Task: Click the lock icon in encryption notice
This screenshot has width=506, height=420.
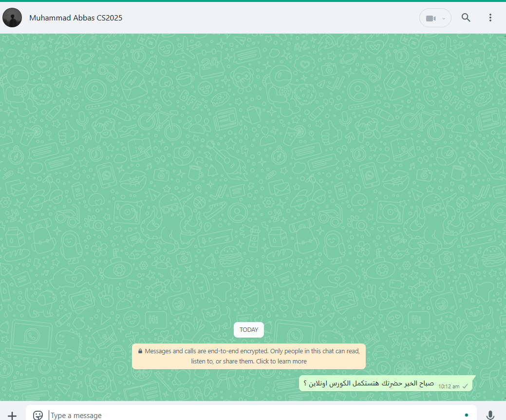Action: click(140, 351)
